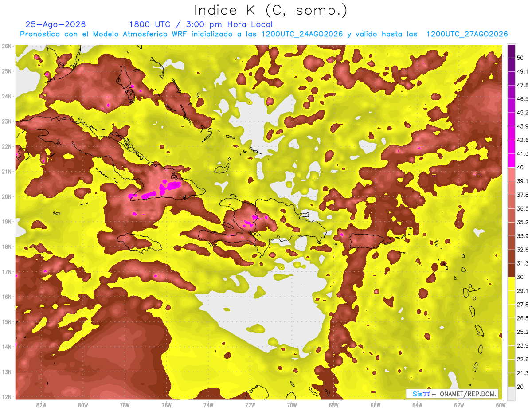Click the longitude axis label '68W'
This screenshot has width=532, height=411.
tap(333, 405)
